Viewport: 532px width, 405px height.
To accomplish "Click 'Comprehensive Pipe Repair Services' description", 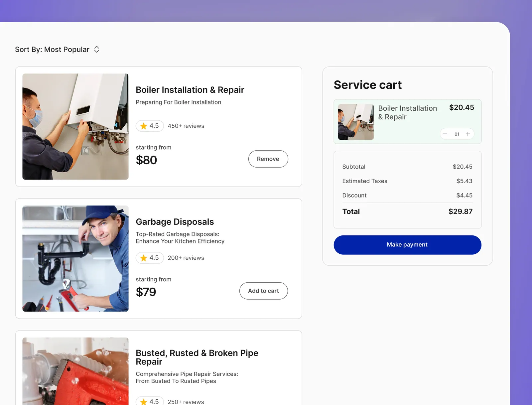I will coord(187,377).
